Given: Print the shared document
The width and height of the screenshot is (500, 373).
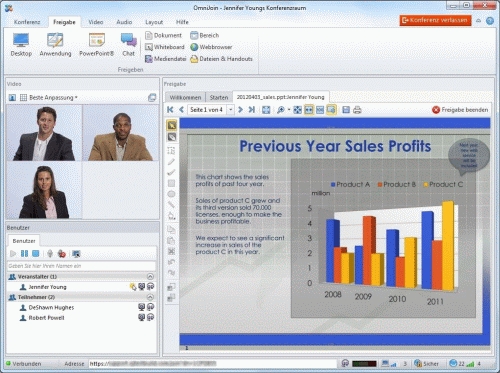Looking at the screenshot, I should pos(357,110).
